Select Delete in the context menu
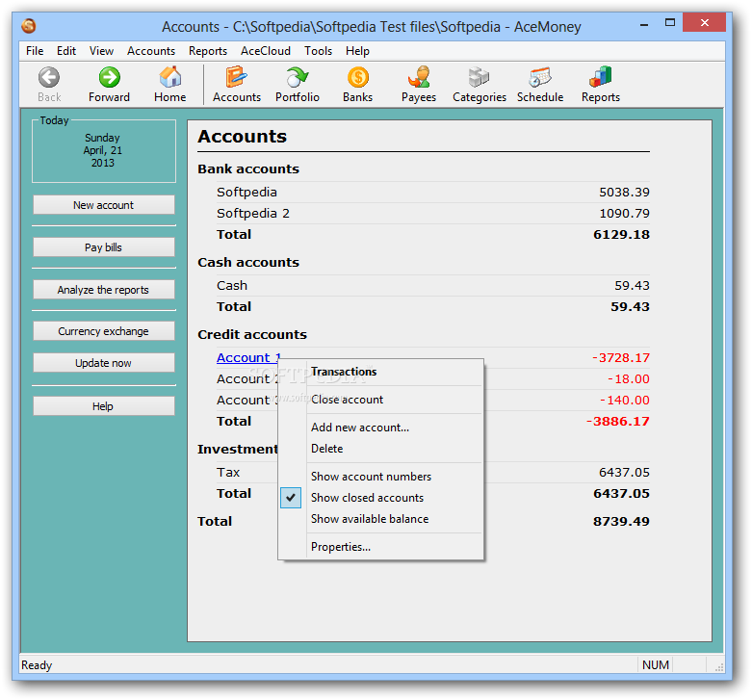This screenshot has height=700, width=752. tap(326, 449)
